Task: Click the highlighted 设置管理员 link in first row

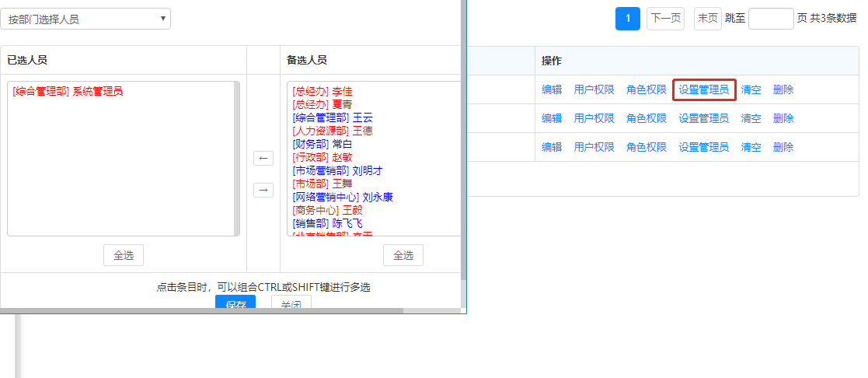Action: 703,89
